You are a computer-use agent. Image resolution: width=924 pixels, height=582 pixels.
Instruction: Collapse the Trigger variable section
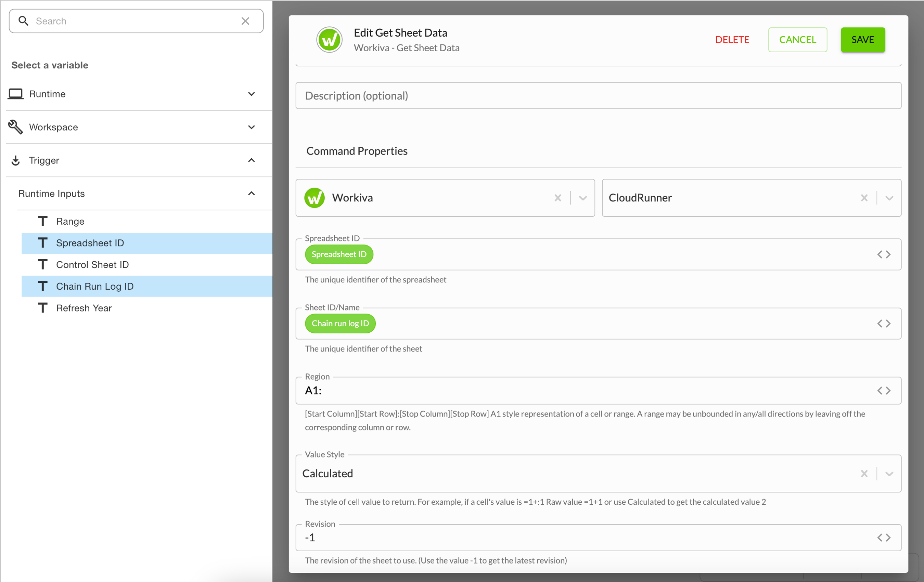(x=251, y=160)
